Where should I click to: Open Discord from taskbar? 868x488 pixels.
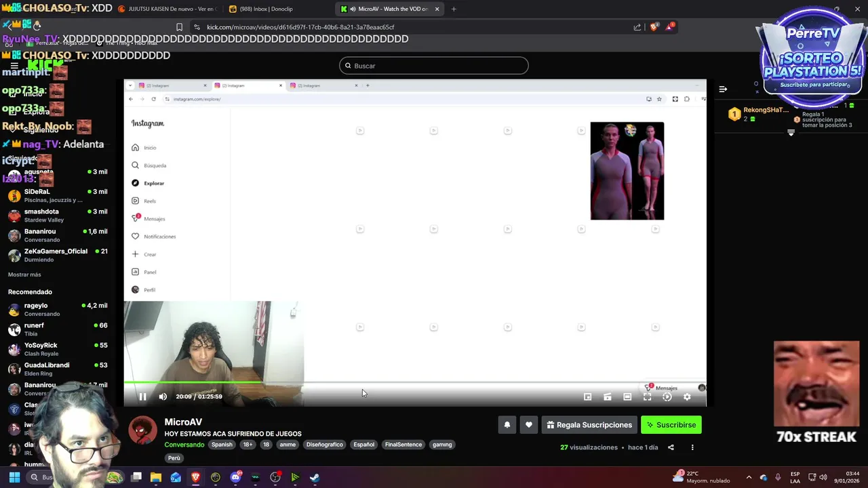coord(235,477)
